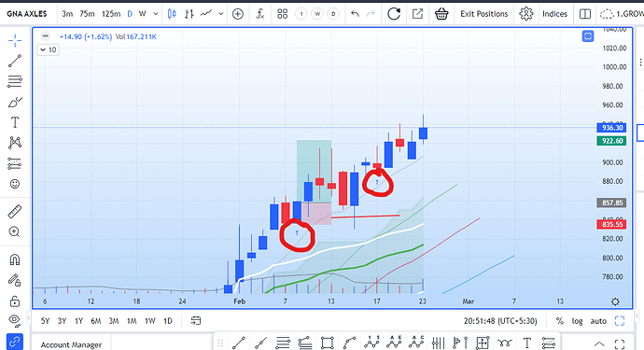Toggle stay in drawing mode

pyautogui.click(x=15, y=280)
